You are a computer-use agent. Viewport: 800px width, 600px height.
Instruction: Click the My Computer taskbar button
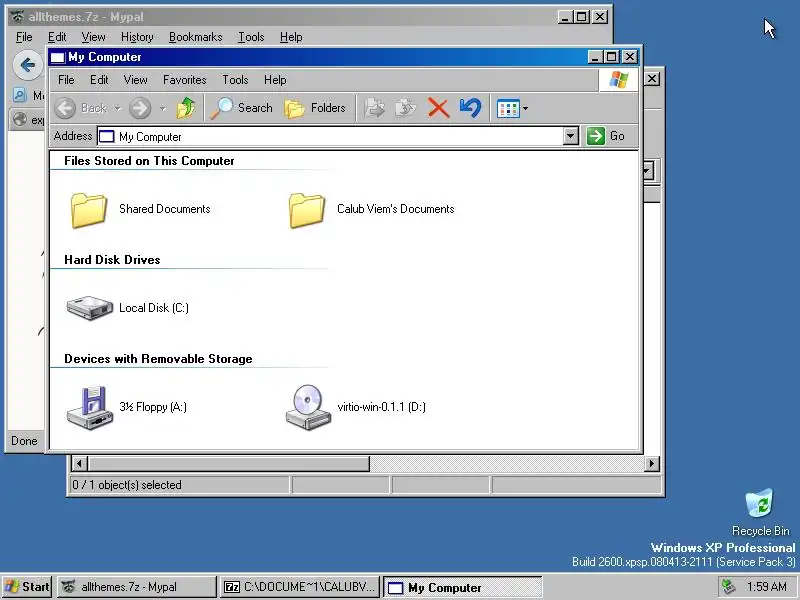(x=463, y=588)
